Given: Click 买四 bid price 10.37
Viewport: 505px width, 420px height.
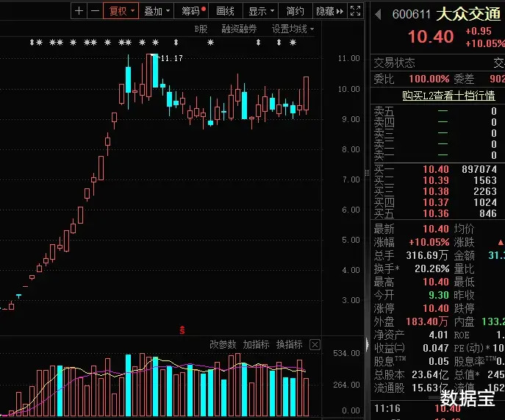Looking at the screenshot, I should (435, 202).
